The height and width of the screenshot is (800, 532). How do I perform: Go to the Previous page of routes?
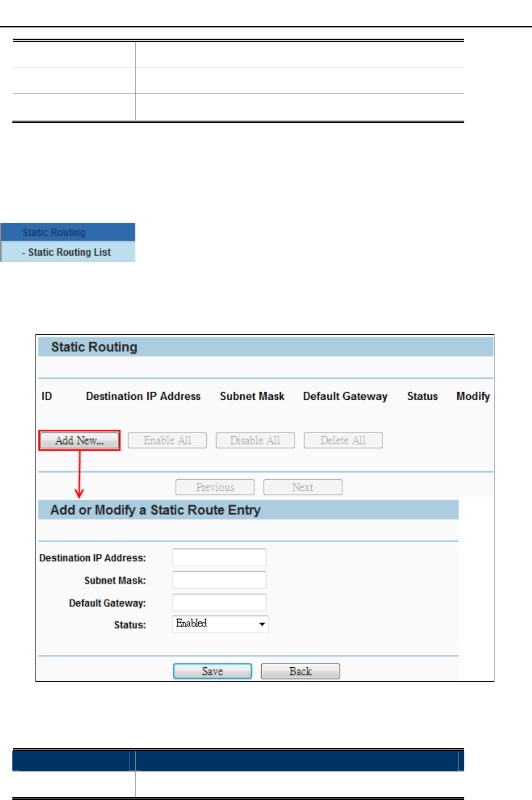click(x=215, y=487)
